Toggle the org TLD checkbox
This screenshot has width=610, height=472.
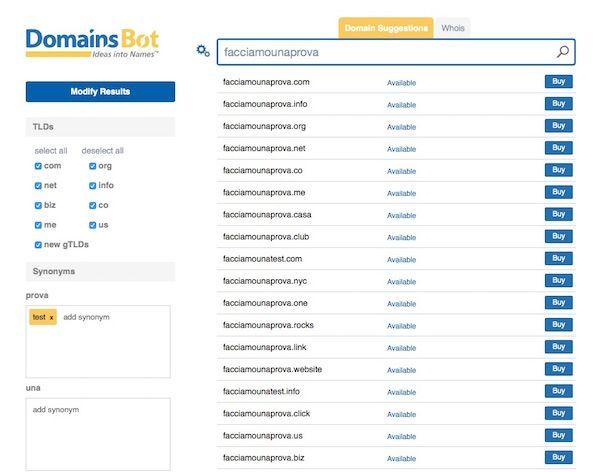(x=93, y=166)
